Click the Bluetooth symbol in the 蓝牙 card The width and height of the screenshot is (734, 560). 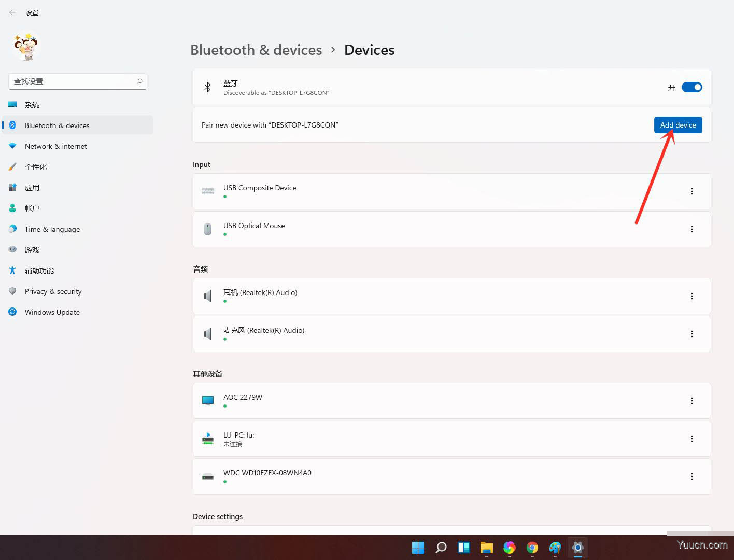(207, 87)
